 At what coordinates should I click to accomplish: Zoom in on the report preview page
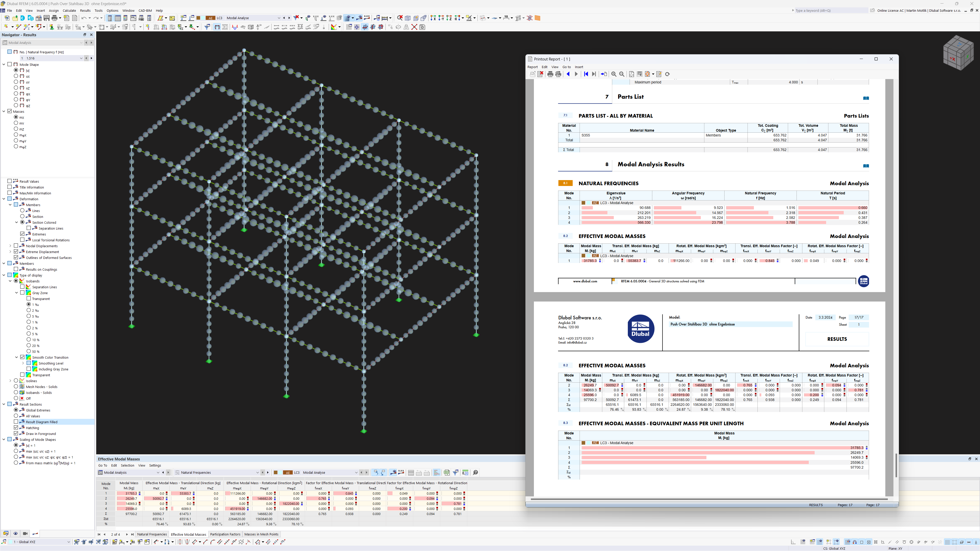coord(614,74)
